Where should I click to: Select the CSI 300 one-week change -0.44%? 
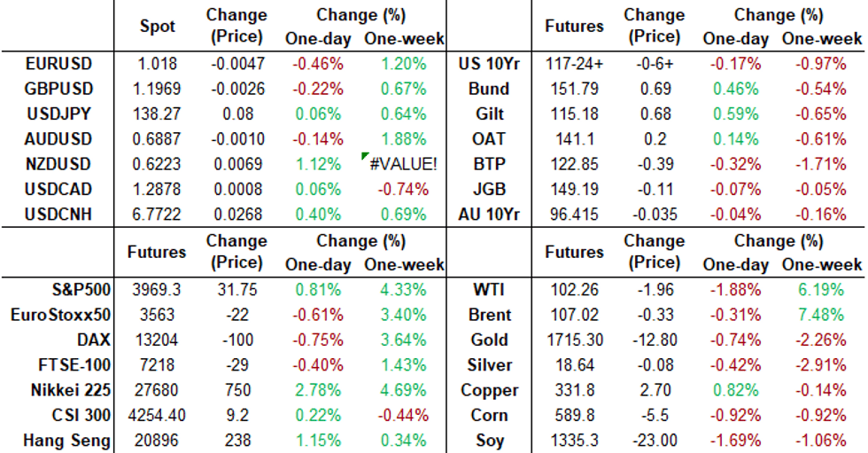(407, 416)
